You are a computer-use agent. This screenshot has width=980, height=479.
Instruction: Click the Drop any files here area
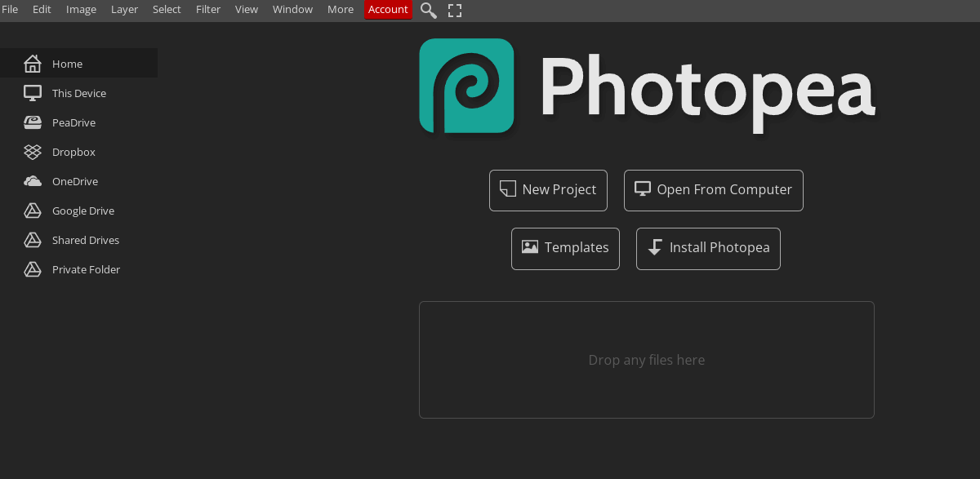pyautogui.click(x=646, y=360)
